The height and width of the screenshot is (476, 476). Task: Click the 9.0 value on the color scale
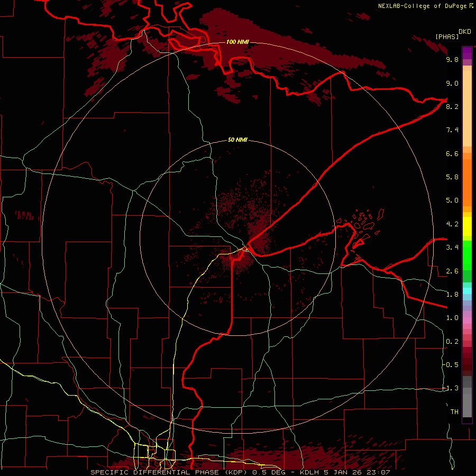[x=452, y=83]
